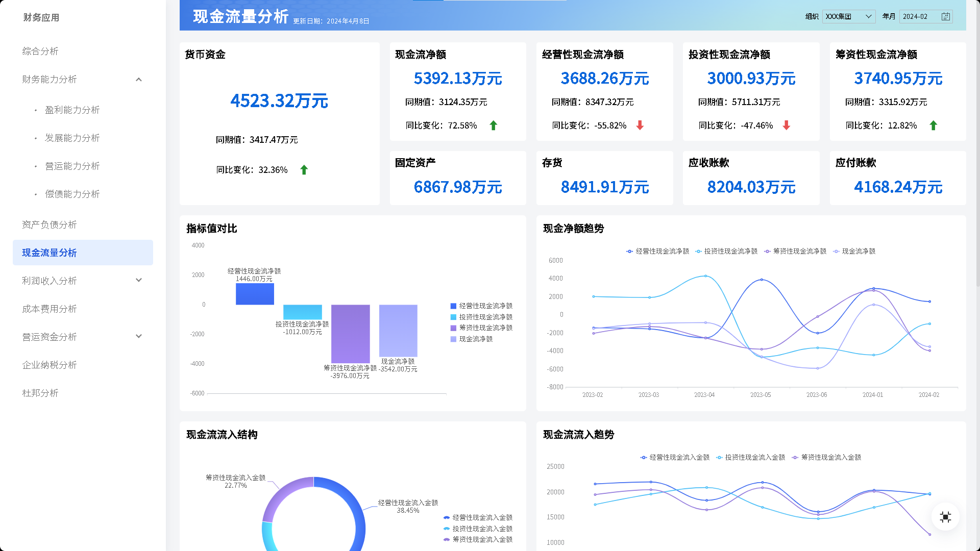The image size is (980, 551).
Task: Click red down arrow in 投资性现金流净额 card
Action: tap(786, 126)
